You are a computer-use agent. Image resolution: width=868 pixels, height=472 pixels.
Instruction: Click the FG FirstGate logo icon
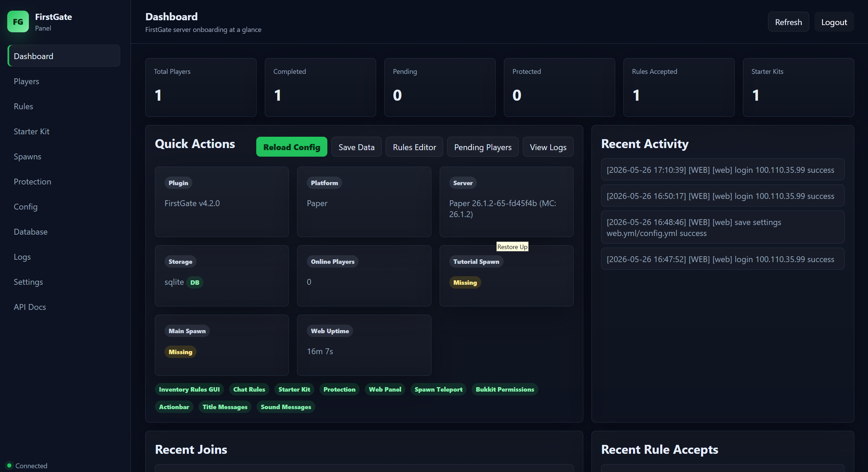[x=18, y=22]
